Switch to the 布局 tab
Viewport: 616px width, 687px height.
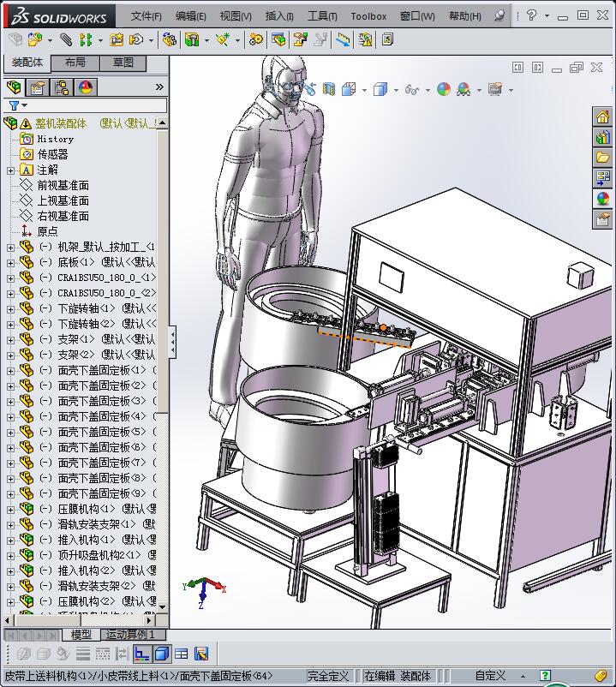click(x=75, y=63)
